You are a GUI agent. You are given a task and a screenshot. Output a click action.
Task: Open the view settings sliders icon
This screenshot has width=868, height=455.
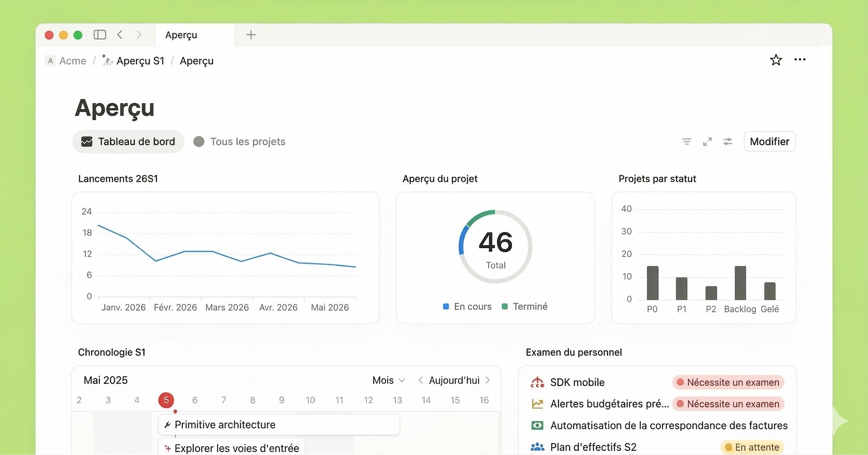(728, 141)
